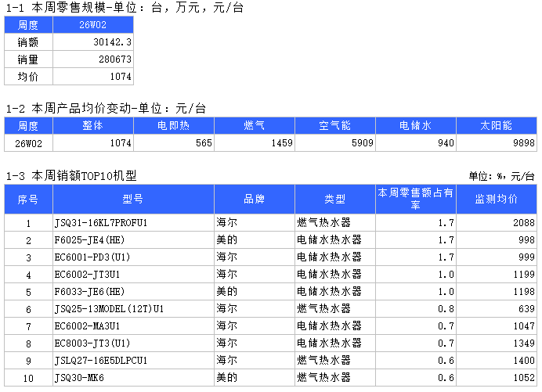Click model JSQ25-13MODEL(12T)U1 cell
The image size is (542, 392).
tap(133, 309)
